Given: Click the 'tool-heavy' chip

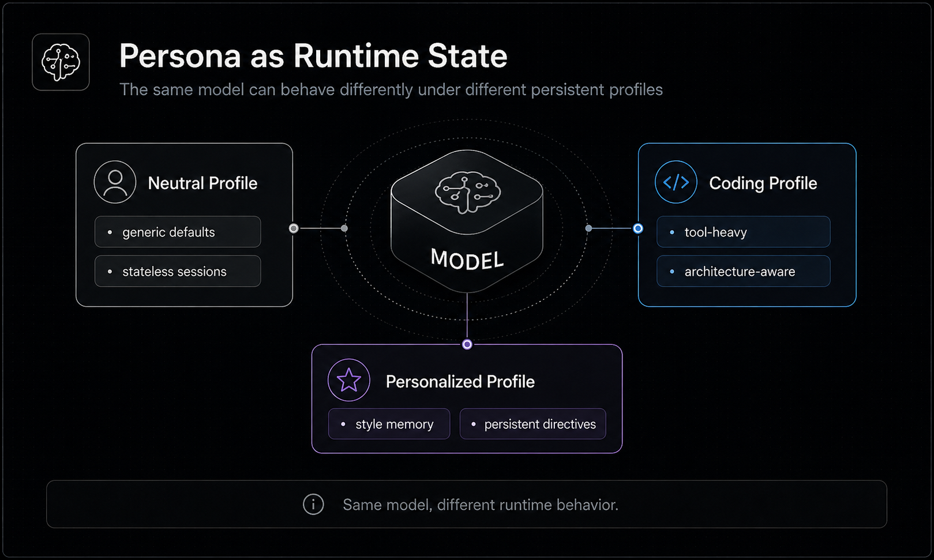Looking at the screenshot, I should click(744, 232).
